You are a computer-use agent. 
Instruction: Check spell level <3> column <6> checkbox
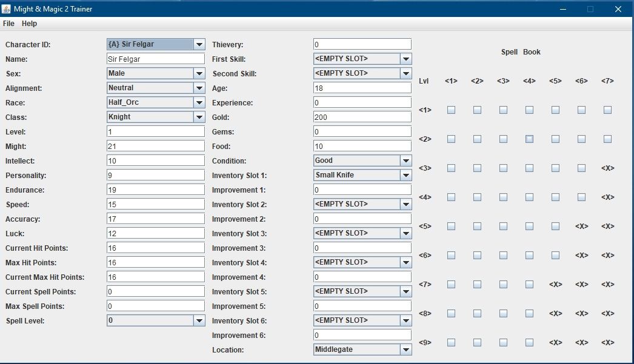[581, 168]
